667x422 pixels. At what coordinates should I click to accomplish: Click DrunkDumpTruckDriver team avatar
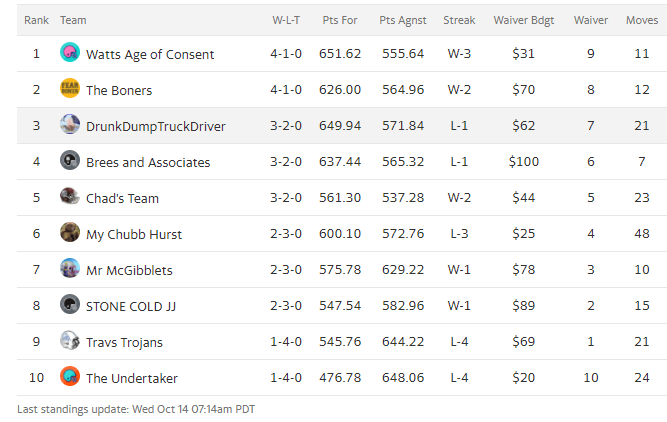[70, 125]
